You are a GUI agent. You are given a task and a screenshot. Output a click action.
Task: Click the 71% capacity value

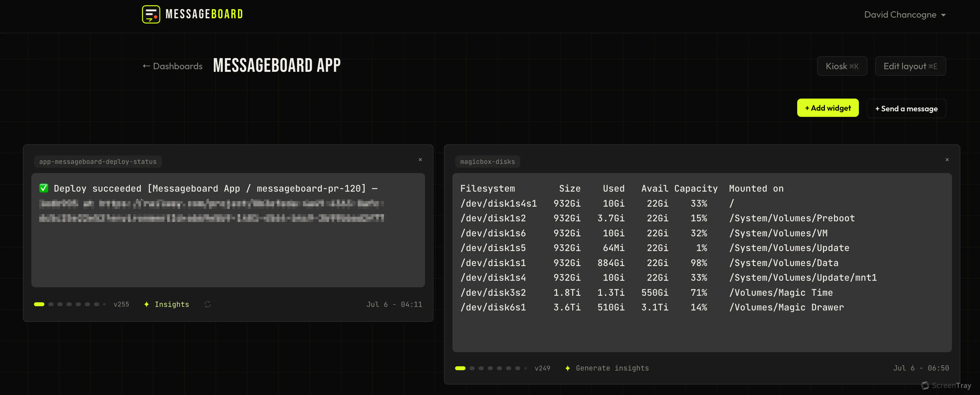(x=699, y=292)
